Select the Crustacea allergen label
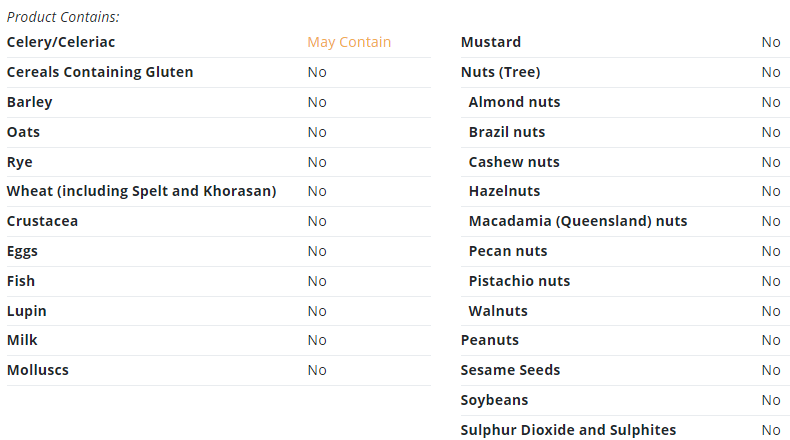 [x=42, y=221]
